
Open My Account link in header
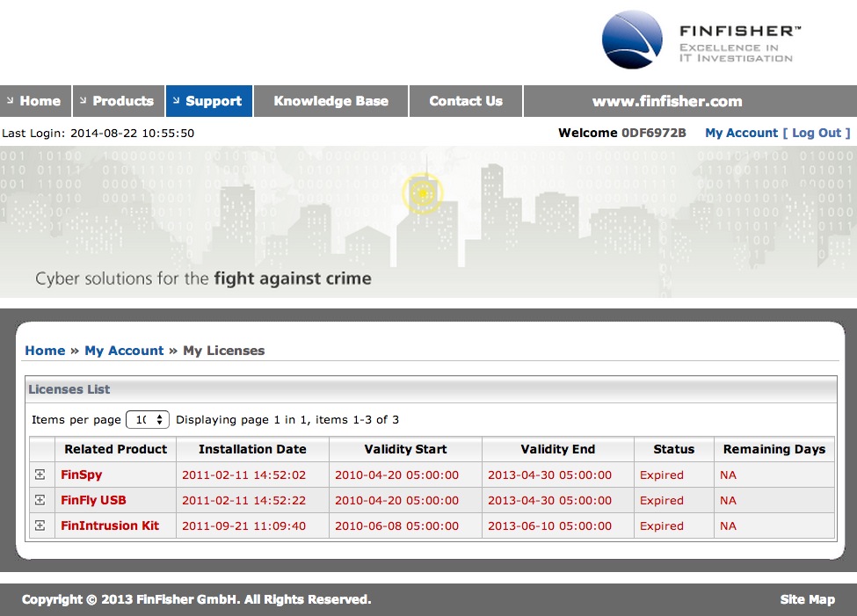(x=741, y=133)
